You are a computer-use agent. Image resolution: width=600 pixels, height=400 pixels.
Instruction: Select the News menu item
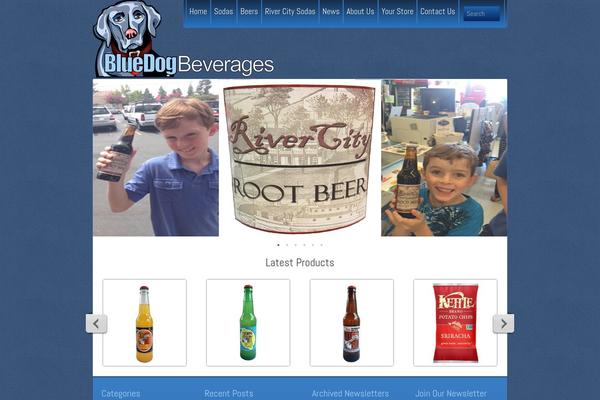[x=331, y=11]
